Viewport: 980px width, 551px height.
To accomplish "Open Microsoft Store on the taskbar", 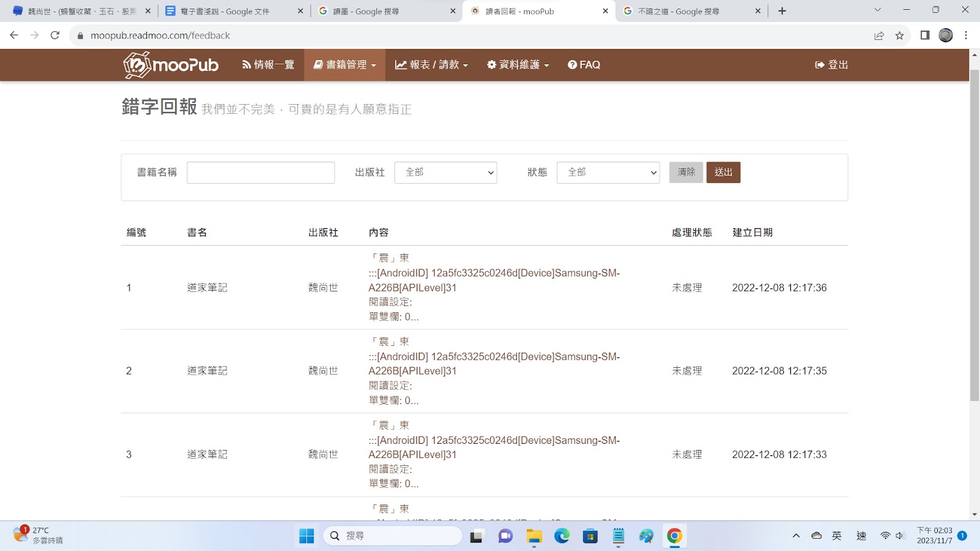I will pyautogui.click(x=590, y=536).
